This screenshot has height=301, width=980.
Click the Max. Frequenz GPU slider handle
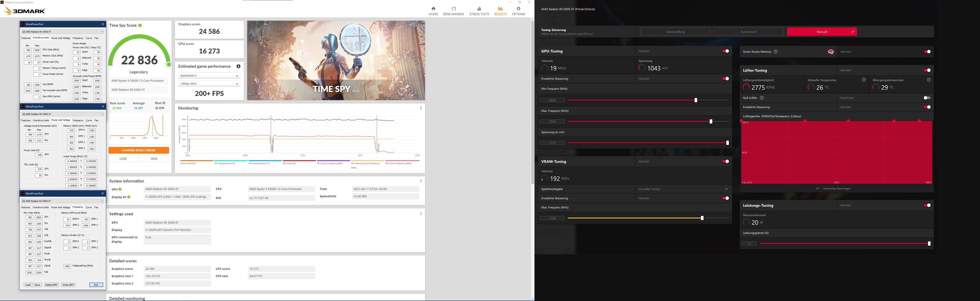711,121
